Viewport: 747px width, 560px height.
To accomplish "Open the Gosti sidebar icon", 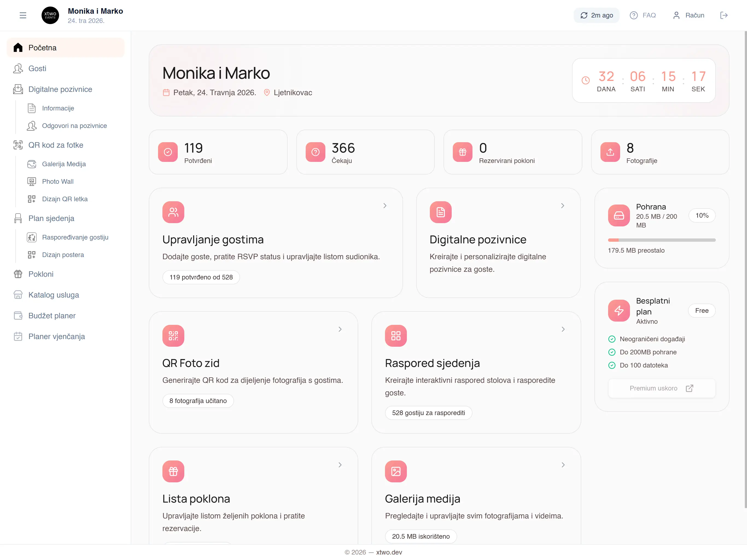I will click(18, 69).
